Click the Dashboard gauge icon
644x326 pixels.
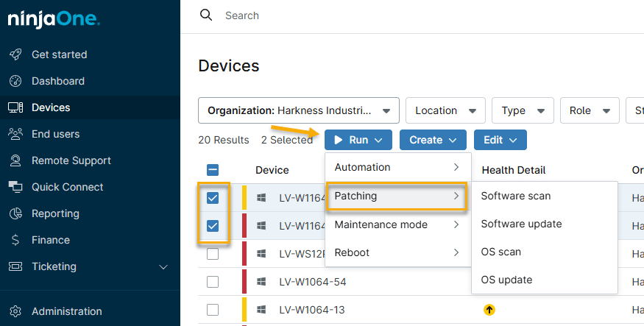(15, 81)
